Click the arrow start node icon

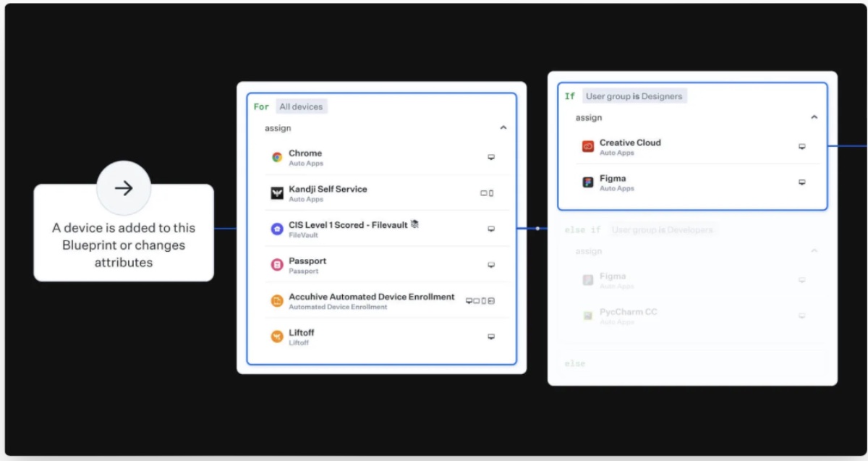[x=124, y=188]
